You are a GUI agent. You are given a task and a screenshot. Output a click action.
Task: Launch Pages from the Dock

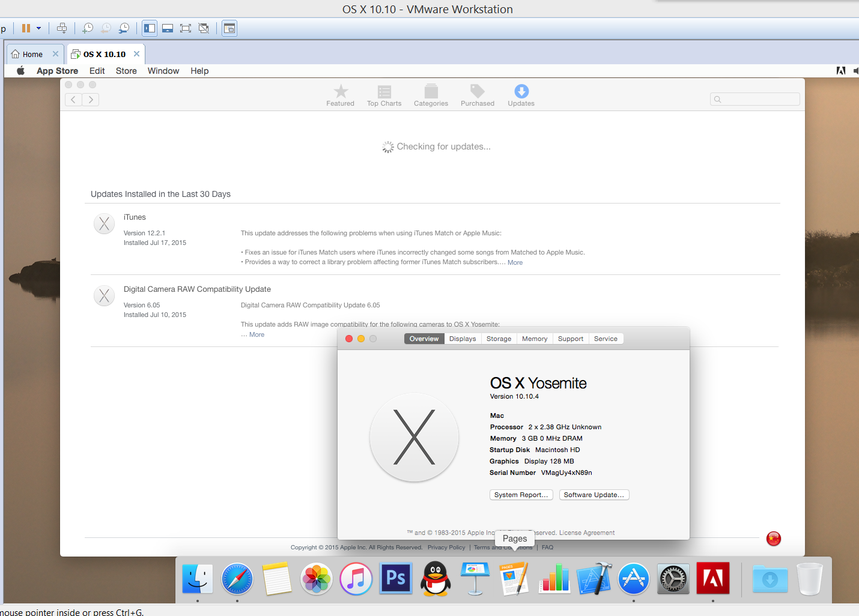515,579
